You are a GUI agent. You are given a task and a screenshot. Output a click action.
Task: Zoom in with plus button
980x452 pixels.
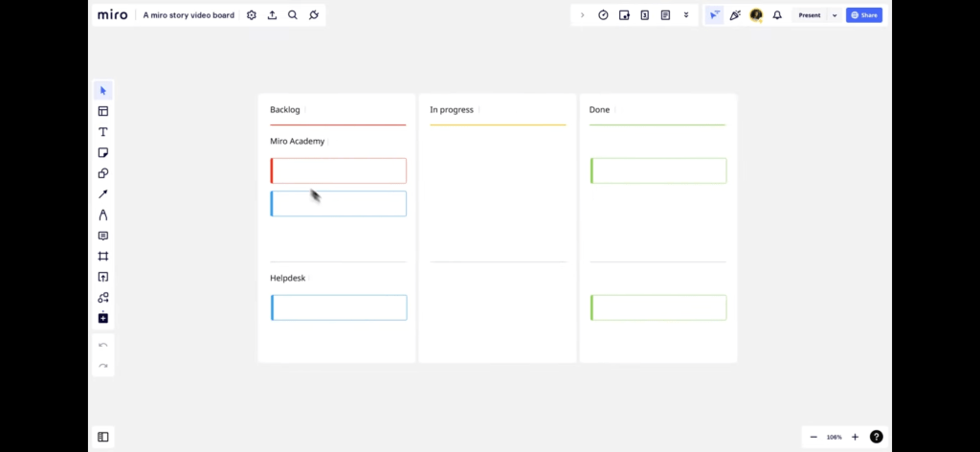tap(855, 437)
